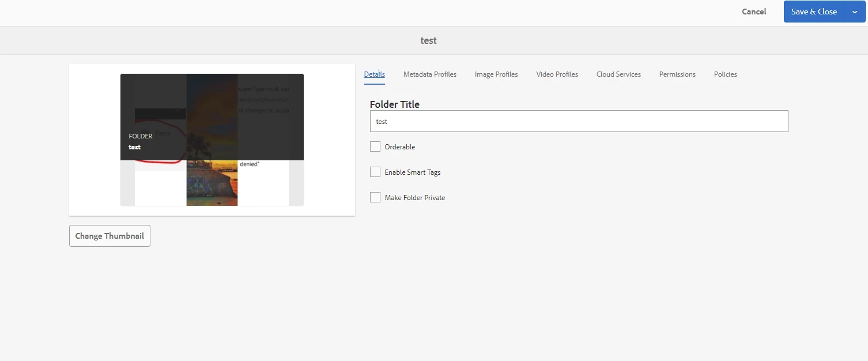Switch to the Video Profiles tab
Viewport: 868px width, 361px height.
click(x=557, y=74)
